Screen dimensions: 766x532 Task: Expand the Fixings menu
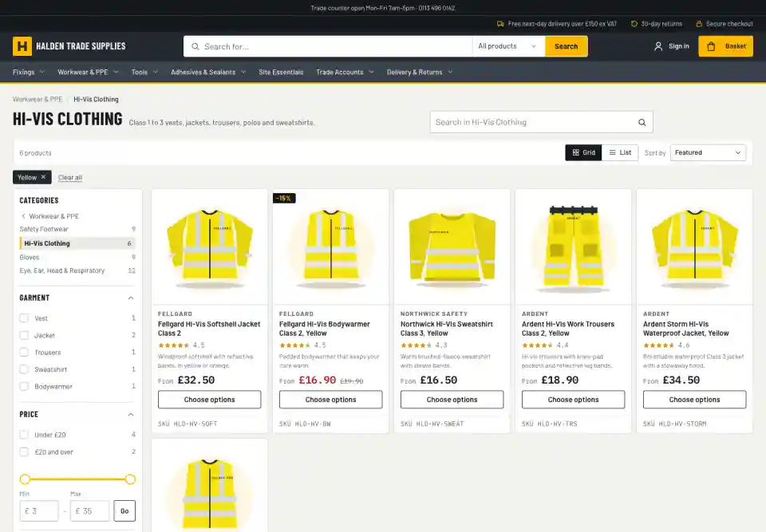pos(29,73)
